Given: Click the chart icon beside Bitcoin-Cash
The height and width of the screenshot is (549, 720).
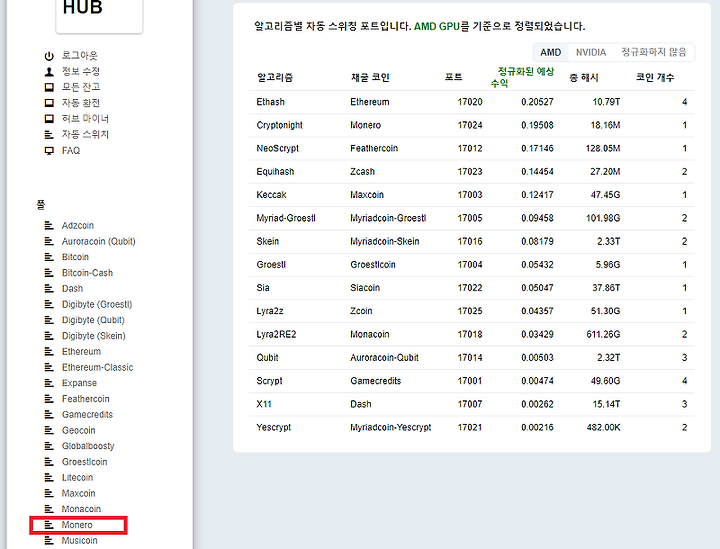Looking at the screenshot, I should tap(49, 273).
